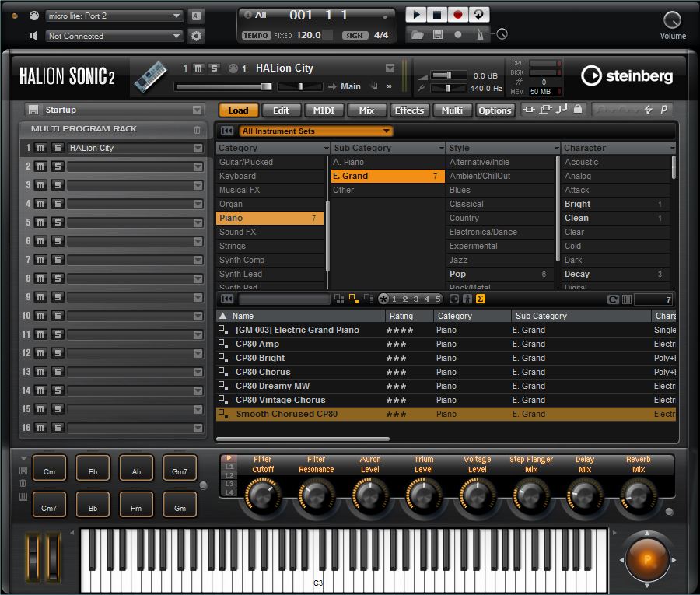
Task: Switch to the Options page
Action: (495, 110)
